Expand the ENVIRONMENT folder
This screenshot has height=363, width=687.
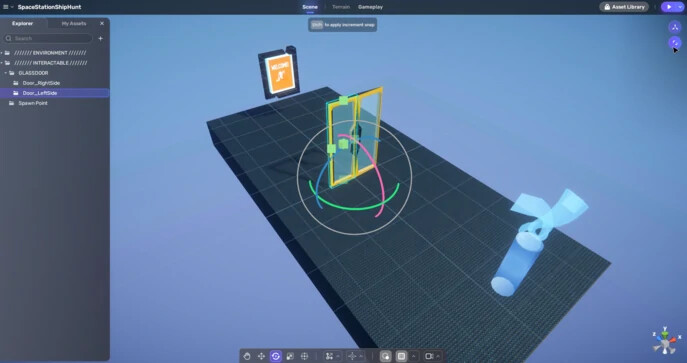click(x=2, y=53)
